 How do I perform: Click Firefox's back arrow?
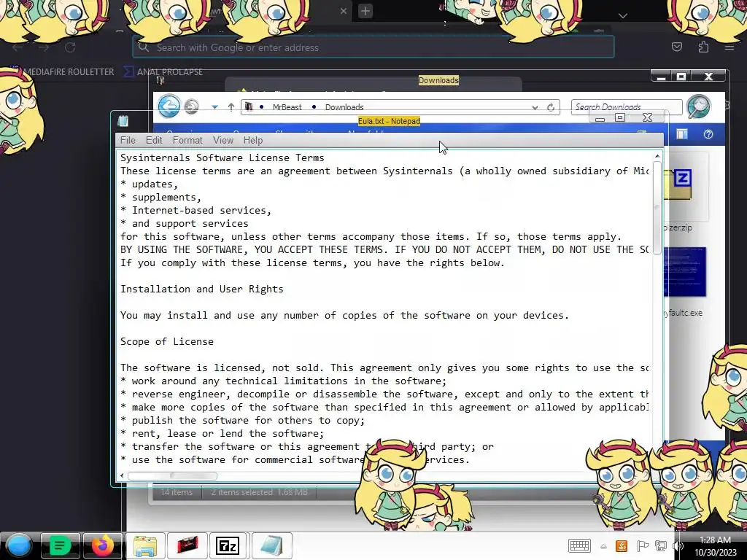coord(18,47)
